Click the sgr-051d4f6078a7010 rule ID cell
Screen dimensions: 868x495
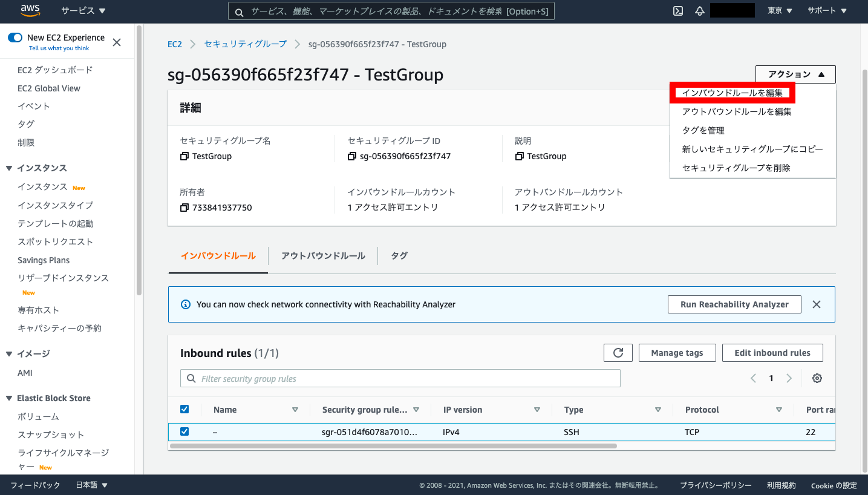[370, 432]
